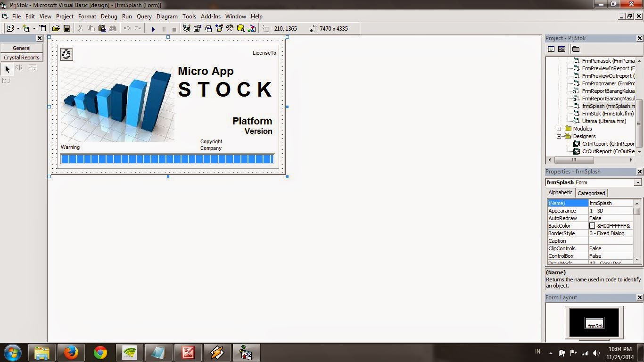
Task: Select the Pointer tool in the Toolbox
Action: coord(7,69)
